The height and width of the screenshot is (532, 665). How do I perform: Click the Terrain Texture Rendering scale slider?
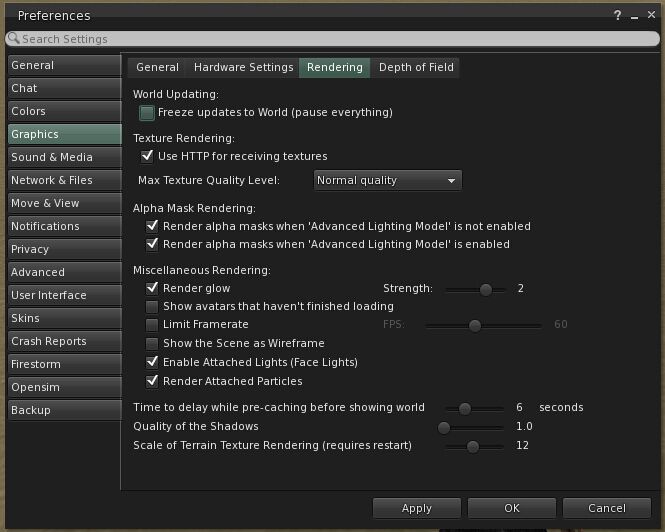point(474,447)
